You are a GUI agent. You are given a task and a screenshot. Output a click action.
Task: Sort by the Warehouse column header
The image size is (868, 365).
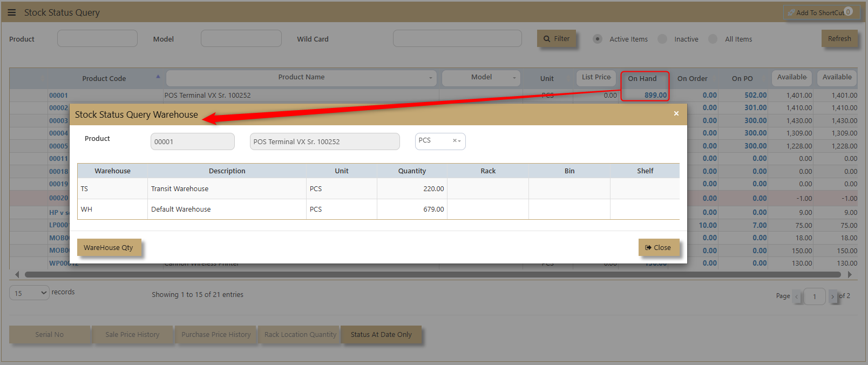coord(112,171)
